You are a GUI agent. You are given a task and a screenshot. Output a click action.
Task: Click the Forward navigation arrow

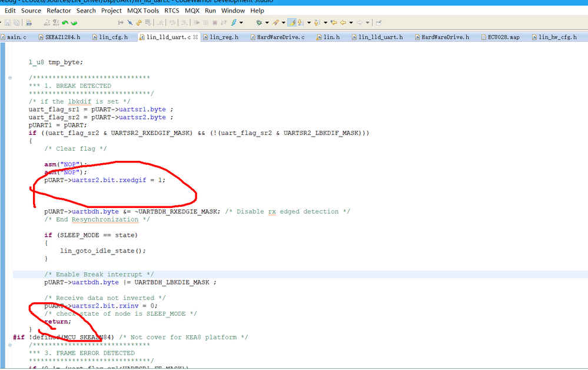click(360, 22)
